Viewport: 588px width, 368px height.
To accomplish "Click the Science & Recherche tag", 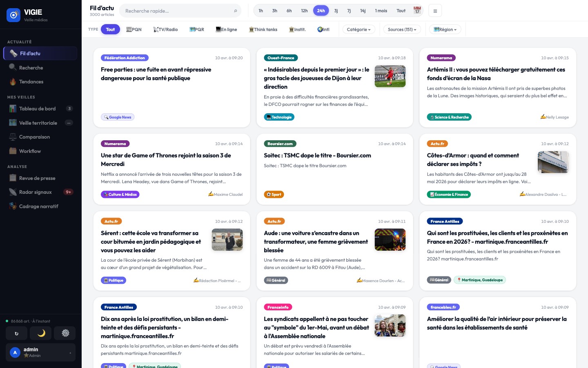I will click(449, 117).
